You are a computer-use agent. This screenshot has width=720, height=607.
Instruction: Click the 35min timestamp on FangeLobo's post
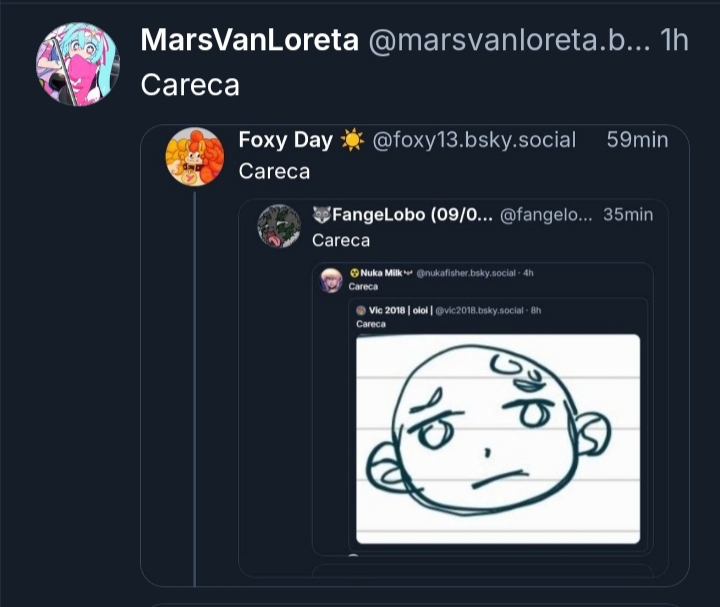[628, 214]
